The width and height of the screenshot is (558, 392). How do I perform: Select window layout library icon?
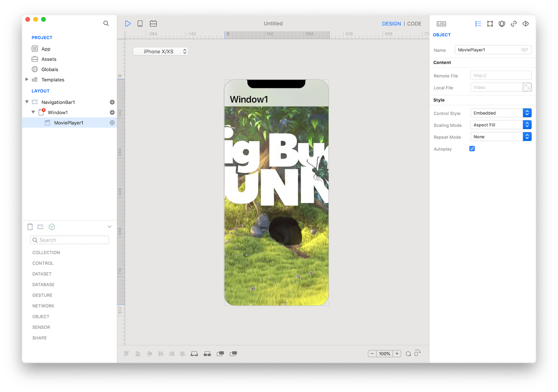(x=30, y=227)
